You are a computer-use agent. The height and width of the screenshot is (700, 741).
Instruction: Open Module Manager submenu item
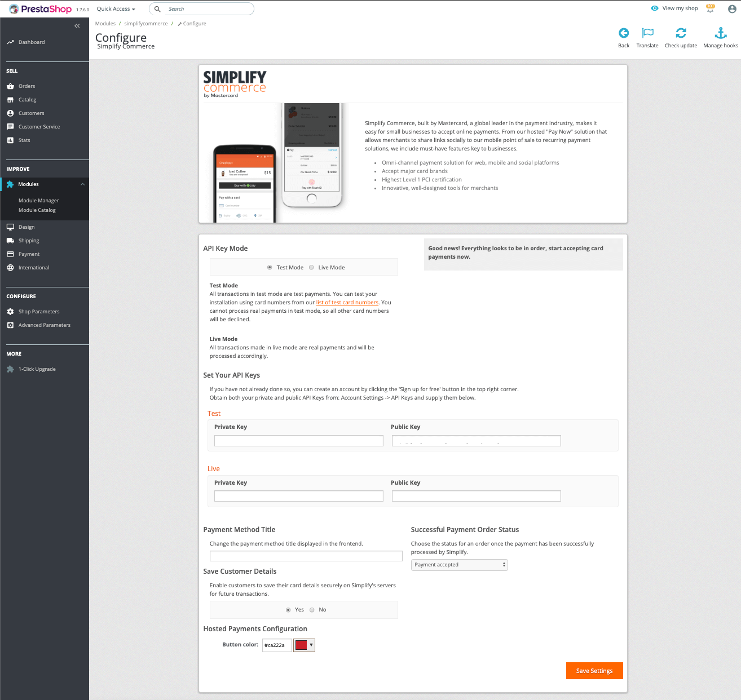coord(39,201)
